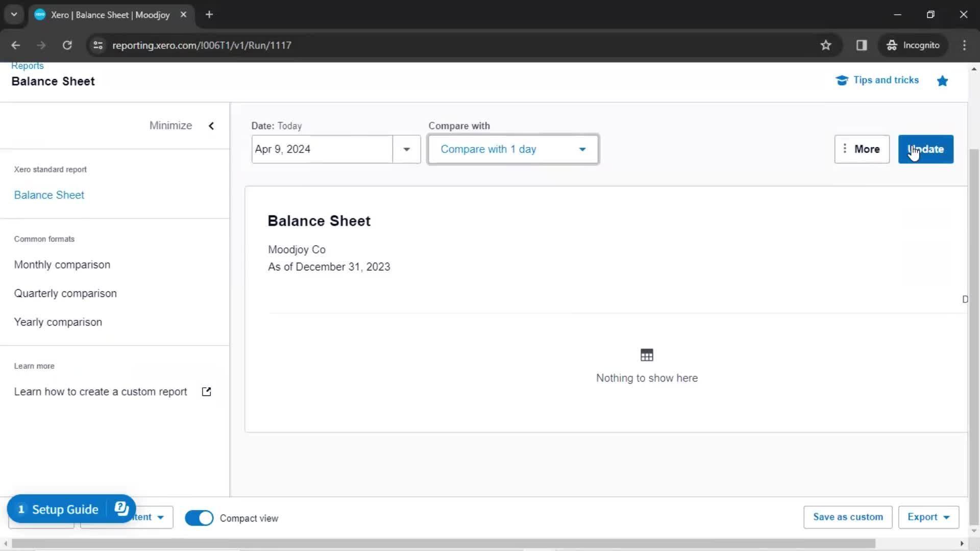Bookmark this page using the browser star

pos(826,45)
